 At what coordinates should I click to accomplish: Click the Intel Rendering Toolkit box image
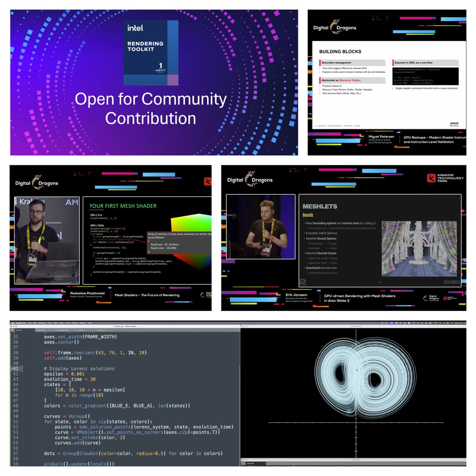click(x=151, y=53)
